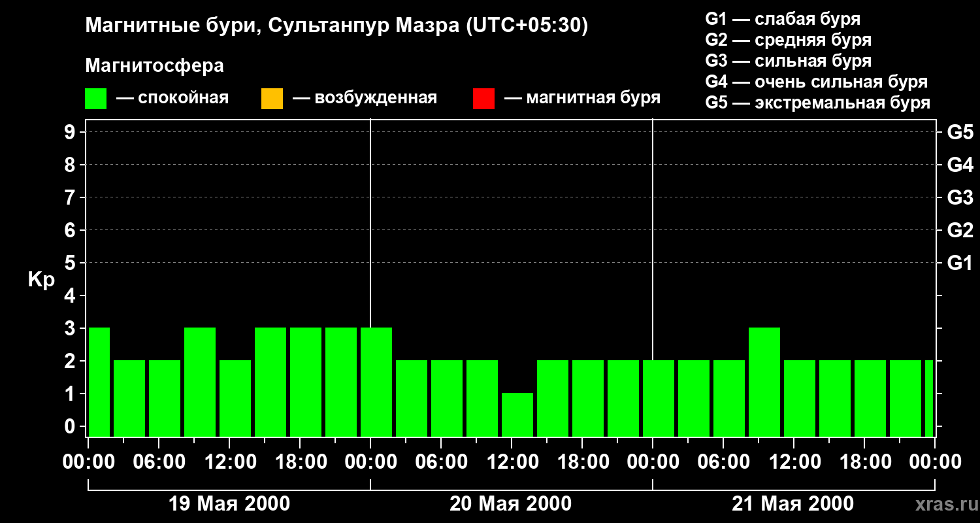Click the y-axis value 6
The width and height of the screenshot is (980, 523).
(71, 230)
